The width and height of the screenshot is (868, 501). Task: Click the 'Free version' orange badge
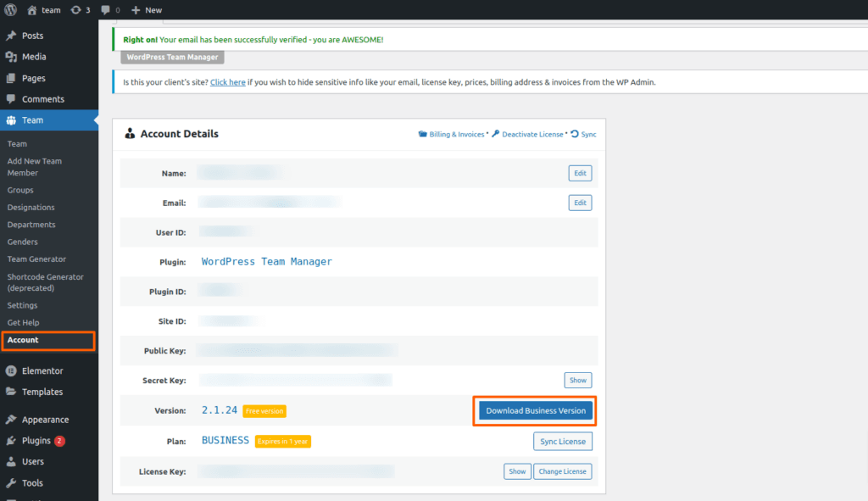tap(264, 411)
